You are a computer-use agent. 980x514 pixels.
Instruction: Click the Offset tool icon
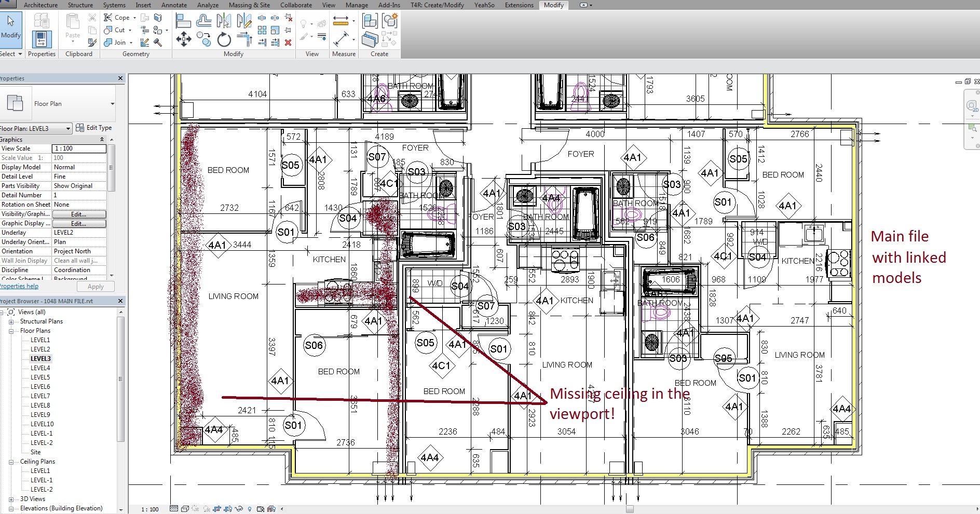pos(203,21)
